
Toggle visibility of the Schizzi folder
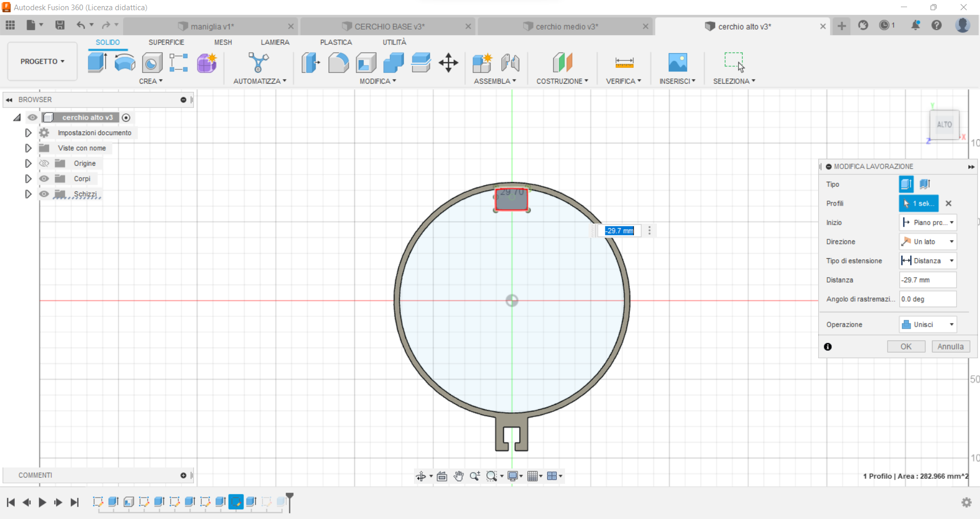click(x=44, y=194)
